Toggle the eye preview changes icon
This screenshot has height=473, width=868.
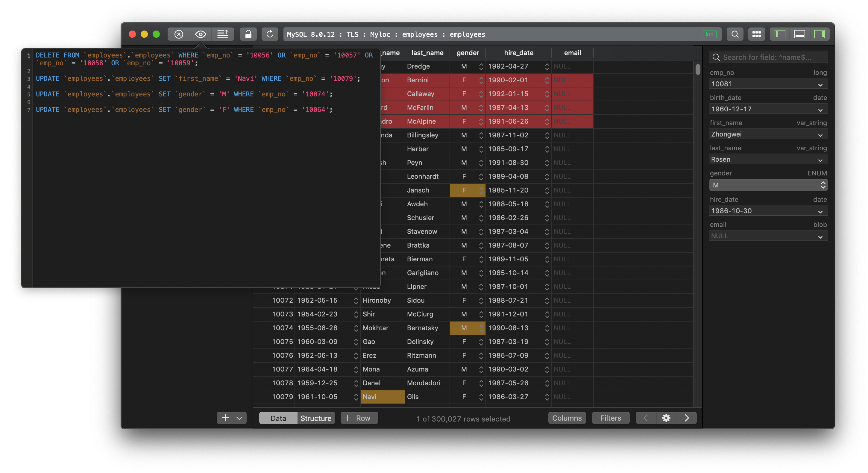coord(201,34)
